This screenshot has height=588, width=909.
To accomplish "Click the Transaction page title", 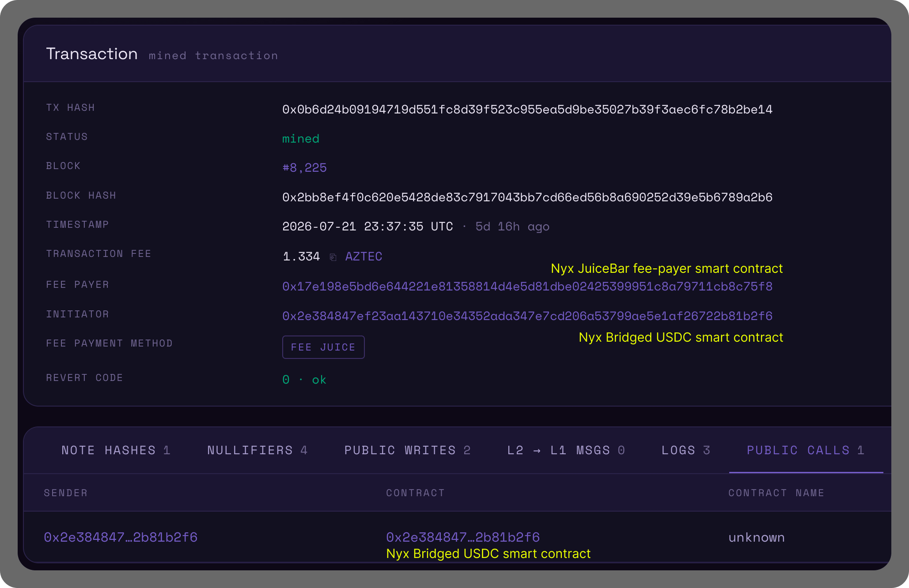I will click(x=92, y=54).
